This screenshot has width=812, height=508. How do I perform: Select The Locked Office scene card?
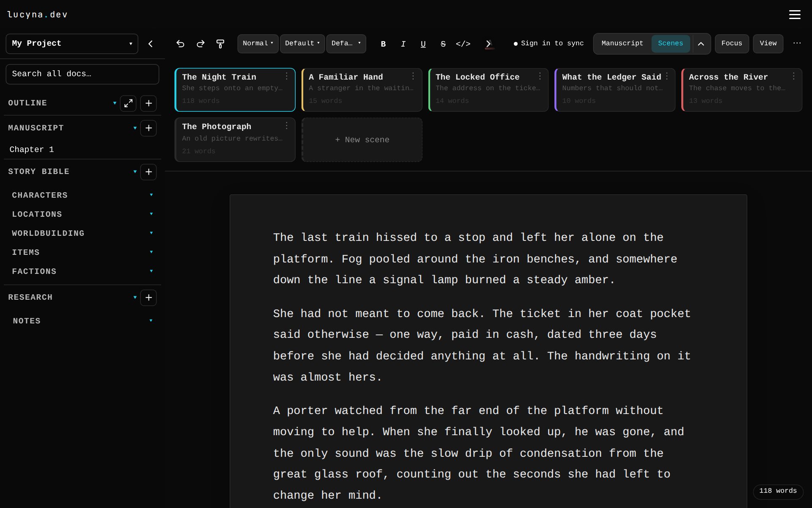[x=488, y=90]
